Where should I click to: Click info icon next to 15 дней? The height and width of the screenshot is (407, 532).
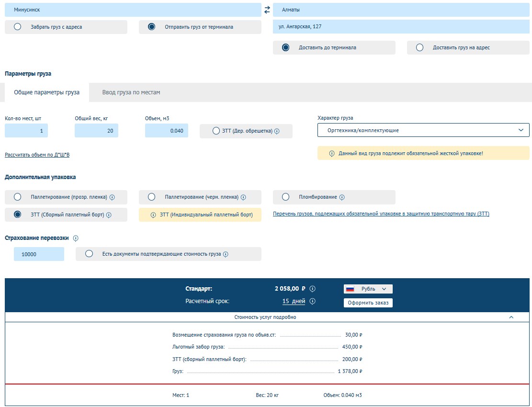(x=312, y=301)
